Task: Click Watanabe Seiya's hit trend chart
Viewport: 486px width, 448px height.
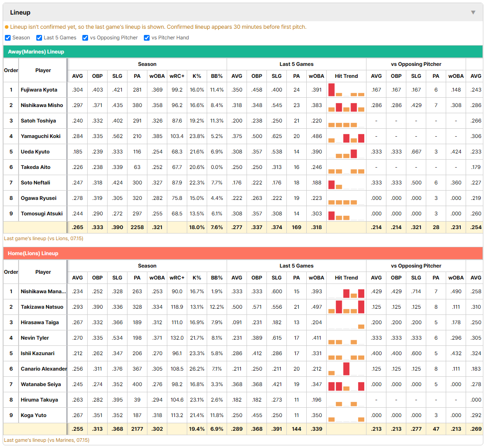Action: (346, 384)
